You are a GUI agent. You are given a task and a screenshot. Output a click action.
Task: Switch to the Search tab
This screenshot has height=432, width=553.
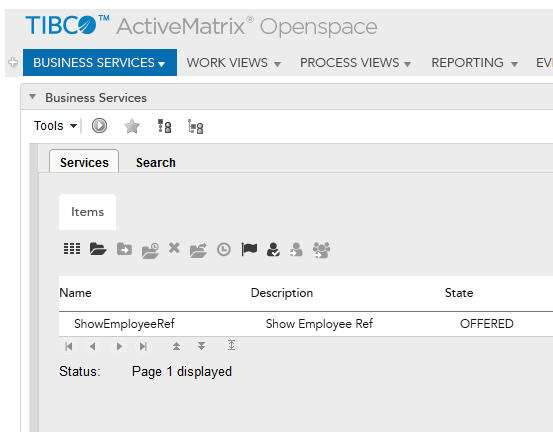[156, 163]
